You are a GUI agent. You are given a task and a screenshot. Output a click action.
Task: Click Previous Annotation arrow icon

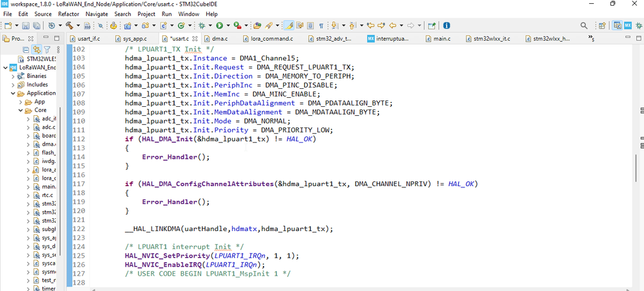click(x=352, y=26)
